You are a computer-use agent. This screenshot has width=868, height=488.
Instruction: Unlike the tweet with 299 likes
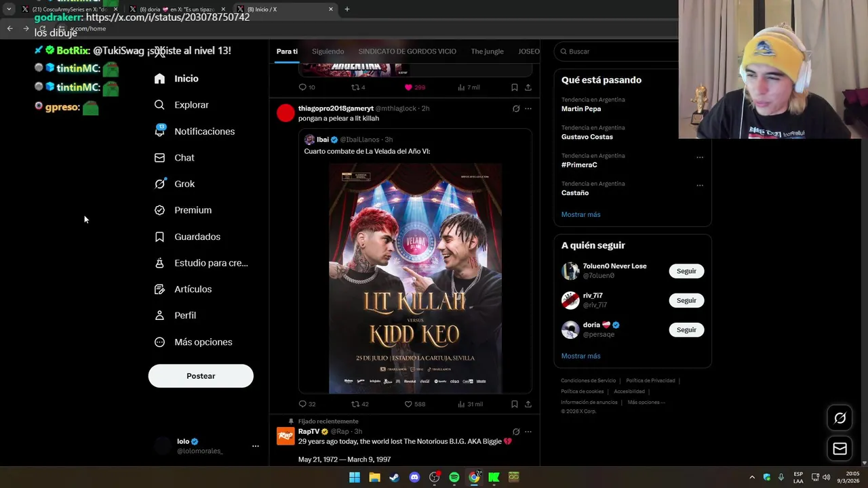[414, 87]
